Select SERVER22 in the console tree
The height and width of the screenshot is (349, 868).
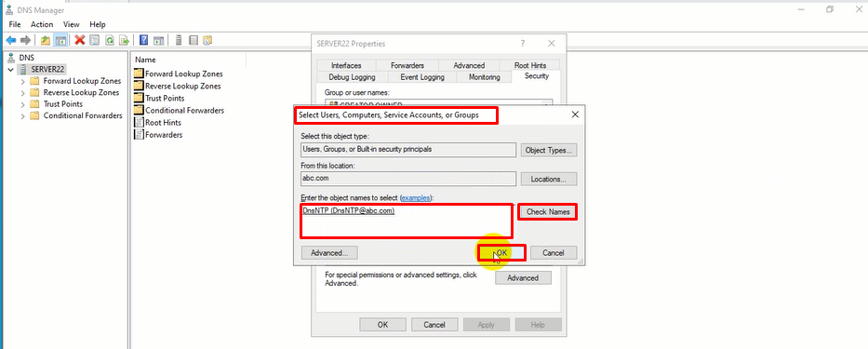click(x=47, y=69)
